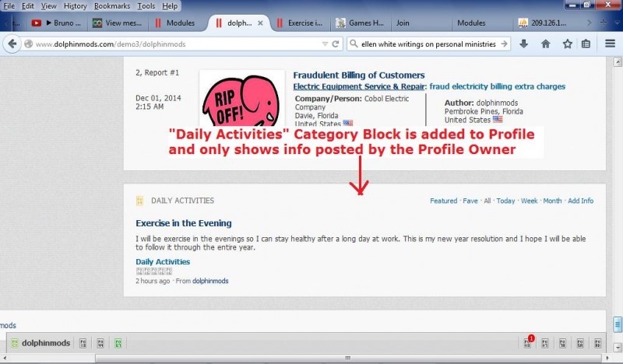
Task: Open the Edit menu
Action: 28,6
